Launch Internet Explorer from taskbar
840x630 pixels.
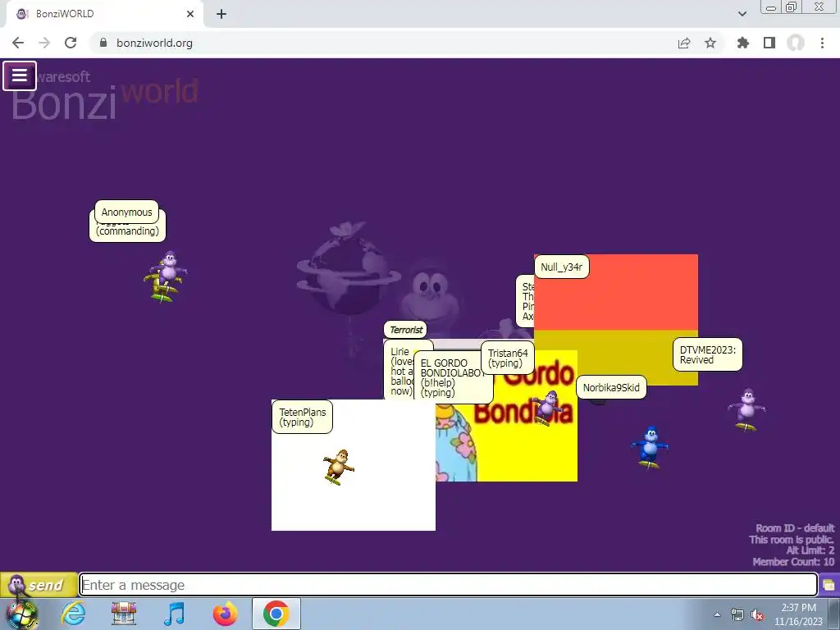point(73,614)
